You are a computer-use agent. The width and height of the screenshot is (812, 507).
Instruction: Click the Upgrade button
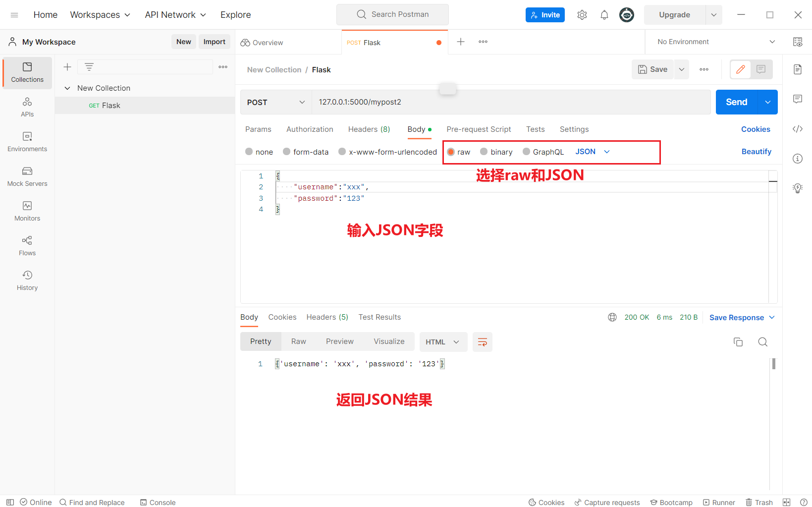(675, 15)
